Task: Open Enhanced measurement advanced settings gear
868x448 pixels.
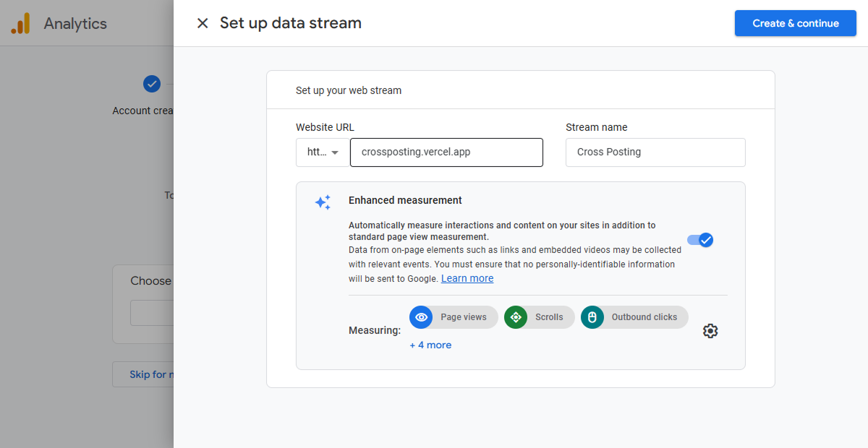Action: point(710,330)
